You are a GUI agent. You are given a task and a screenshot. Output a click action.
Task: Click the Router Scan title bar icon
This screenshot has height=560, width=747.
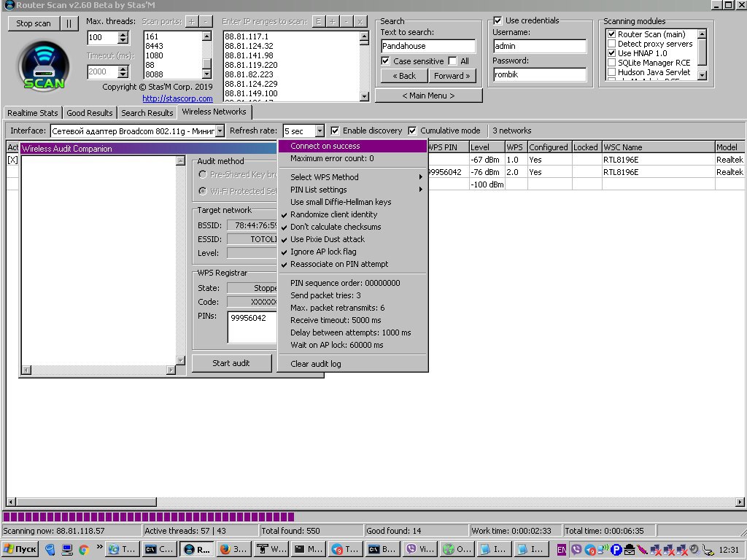(9, 5)
